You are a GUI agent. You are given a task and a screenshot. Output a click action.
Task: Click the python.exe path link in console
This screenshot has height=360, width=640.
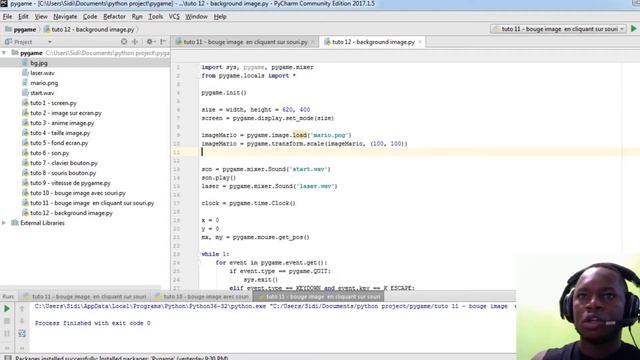tap(150, 306)
